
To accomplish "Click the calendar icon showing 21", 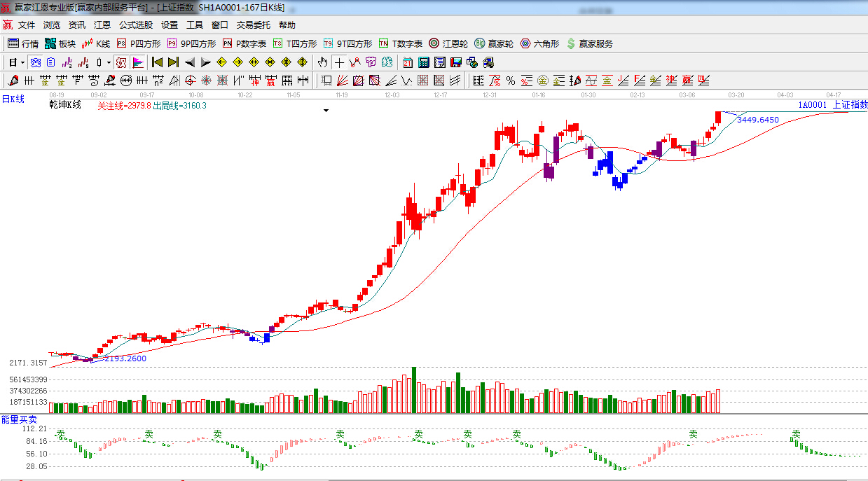I will click(x=407, y=62).
